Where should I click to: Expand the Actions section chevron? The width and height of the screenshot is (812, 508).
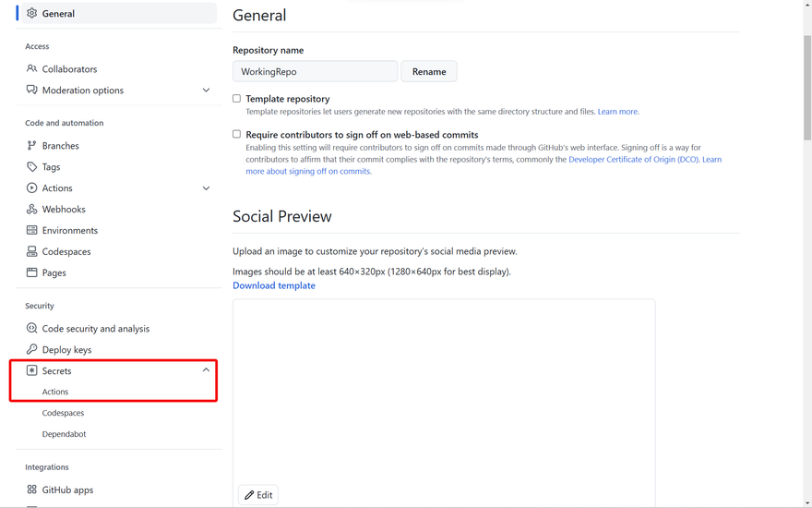pos(206,188)
